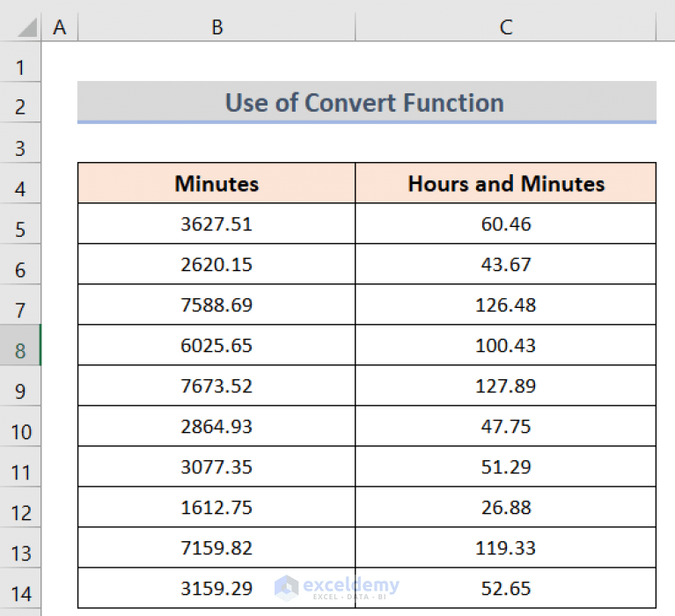The width and height of the screenshot is (675, 616).
Task: Select highlighted row 8 header
Action: pos(20,345)
